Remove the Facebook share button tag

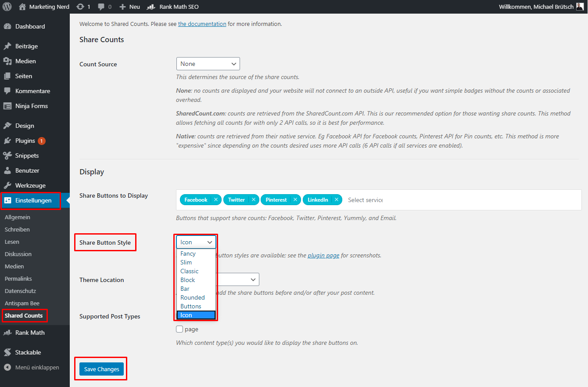(216, 199)
